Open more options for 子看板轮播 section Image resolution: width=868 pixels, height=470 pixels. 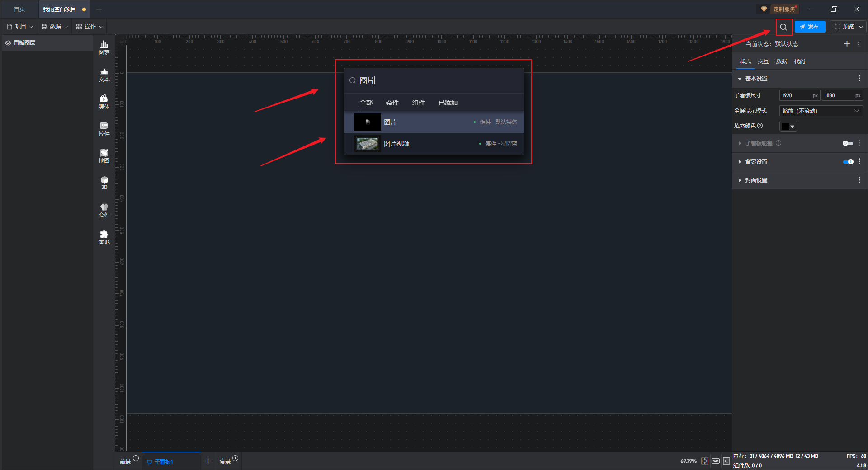pyautogui.click(x=859, y=143)
